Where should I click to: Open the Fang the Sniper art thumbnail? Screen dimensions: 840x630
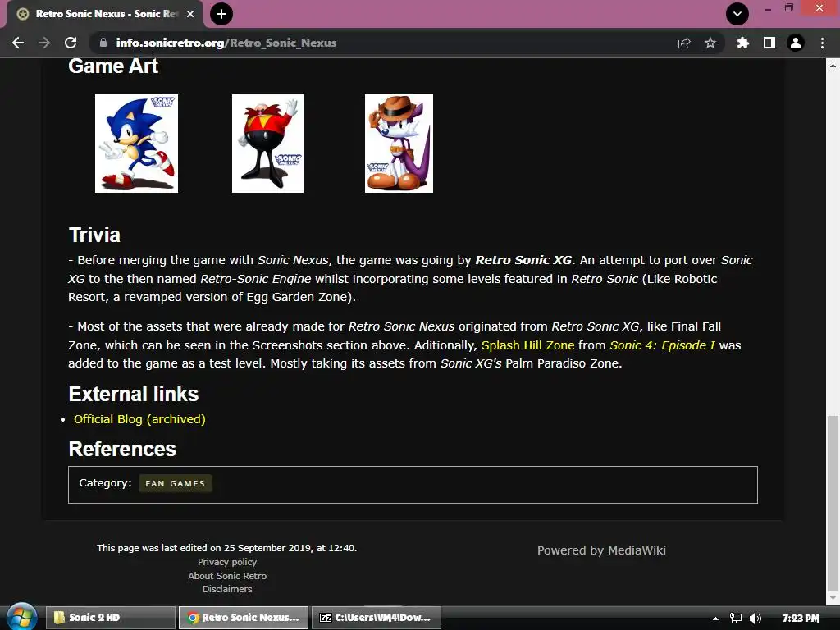pyautogui.click(x=399, y=144)
